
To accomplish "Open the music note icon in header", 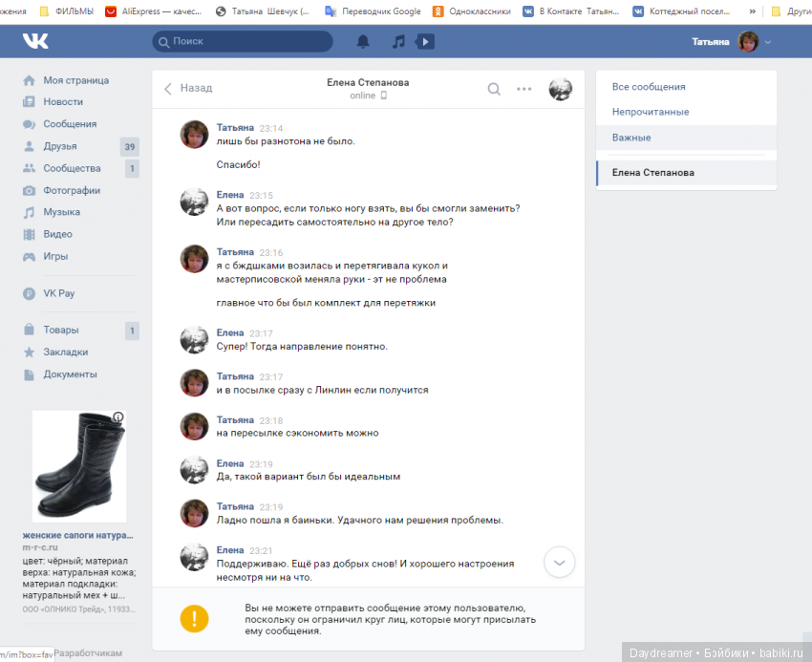I will click(x=398, y=42).
